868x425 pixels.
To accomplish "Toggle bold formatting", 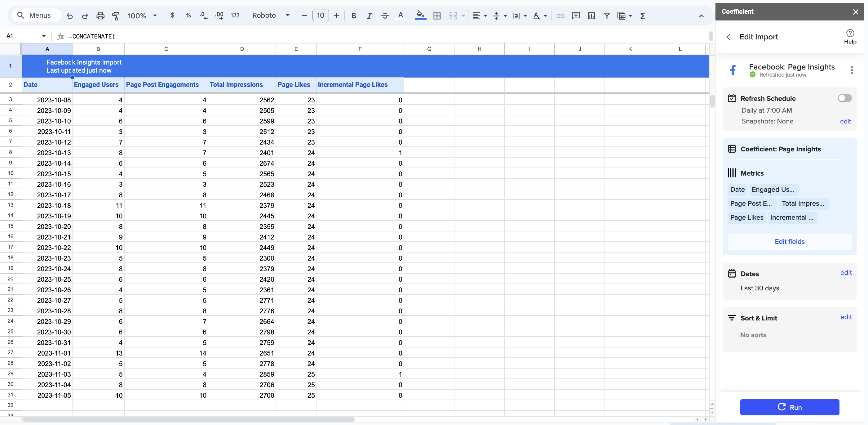I will (x=353, y=16).
